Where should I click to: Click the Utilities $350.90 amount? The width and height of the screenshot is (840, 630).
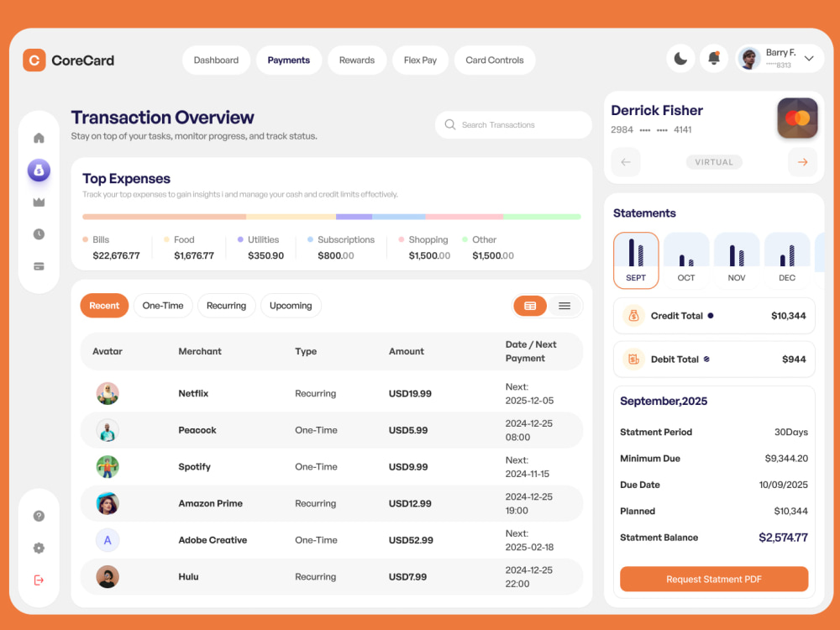tap(265, 255)
